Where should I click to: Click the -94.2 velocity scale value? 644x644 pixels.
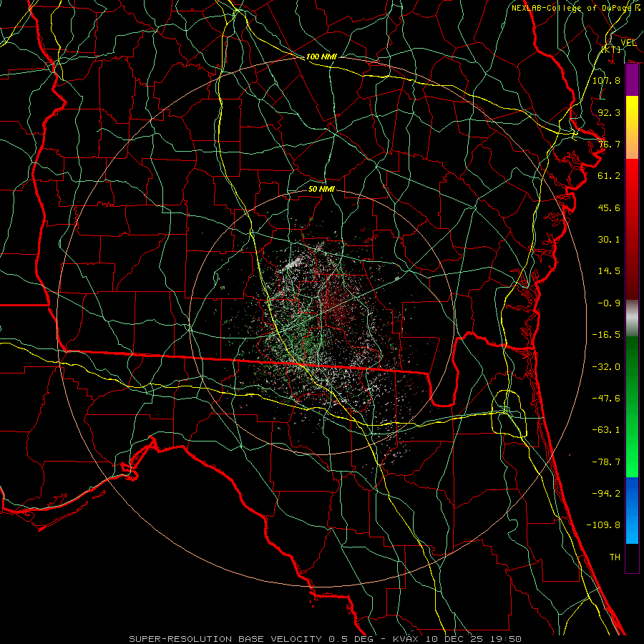pyautogui.click(x=606, y=494)
